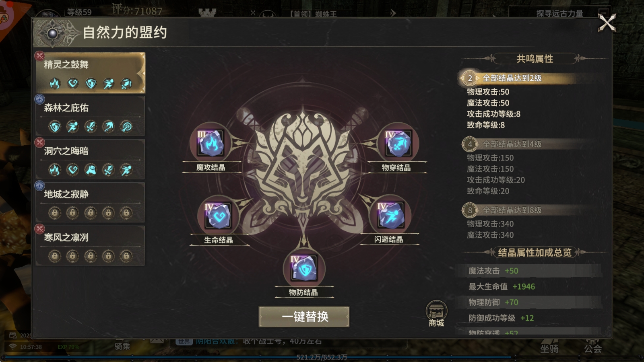This screenshot has width=644, height=362.
Task: Select the 森林之庇佑 covenant tab
Action: (x=91, y=116)
